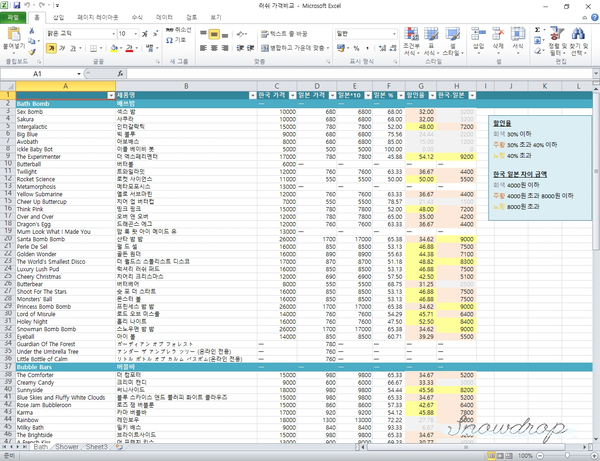The width and height of the screenshot is (600, 461).
Task: Click the Fill down icon
Action: click(538, 40)
